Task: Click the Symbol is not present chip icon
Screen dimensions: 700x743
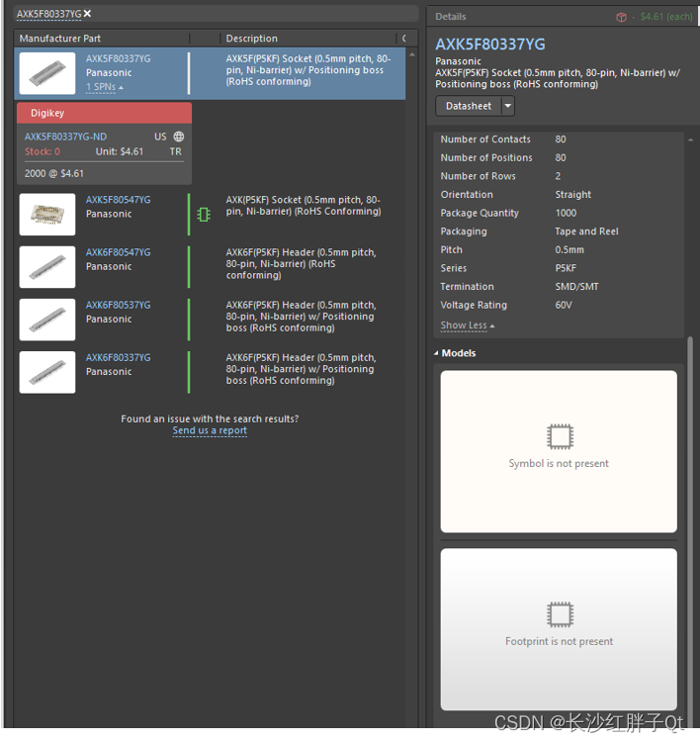Action: [x=559, y=436]
